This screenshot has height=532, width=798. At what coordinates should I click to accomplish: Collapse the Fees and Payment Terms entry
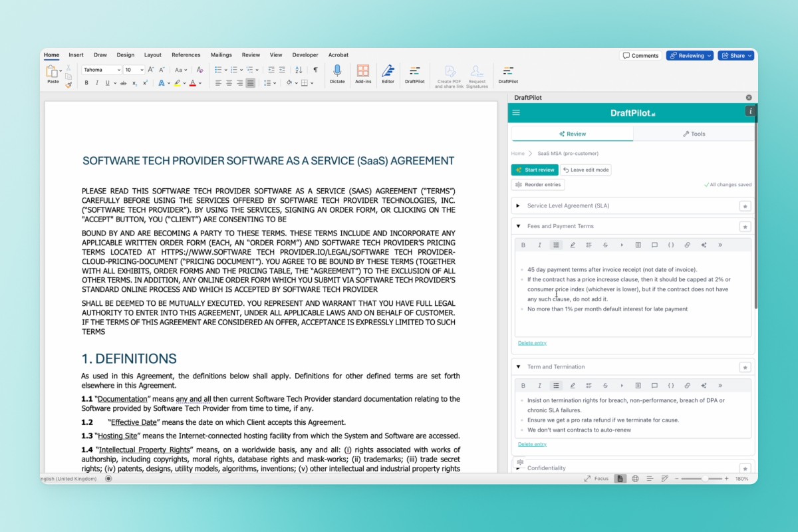point(518,226)
